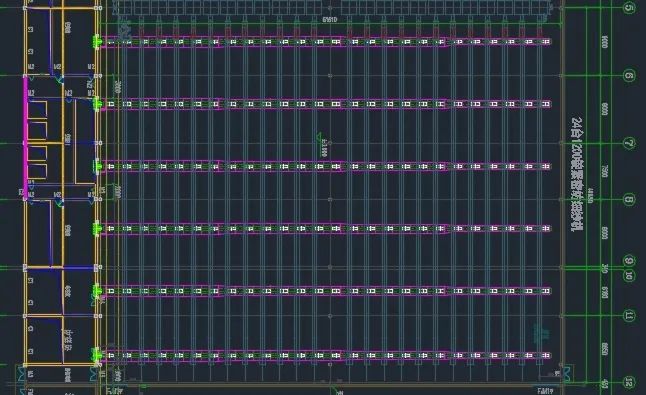Click the 67610 dimension text at the top center
Screen dimensions: 646x395
coord(330,20)
